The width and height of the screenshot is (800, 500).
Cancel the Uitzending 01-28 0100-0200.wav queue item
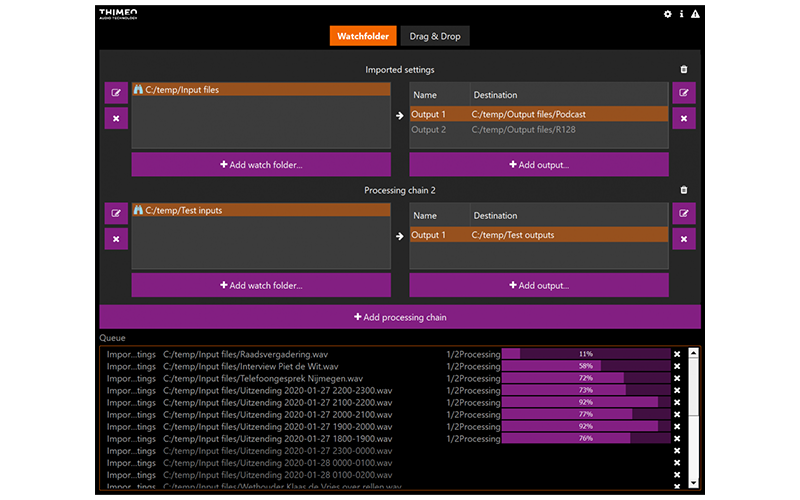click(x=677, y=475)
